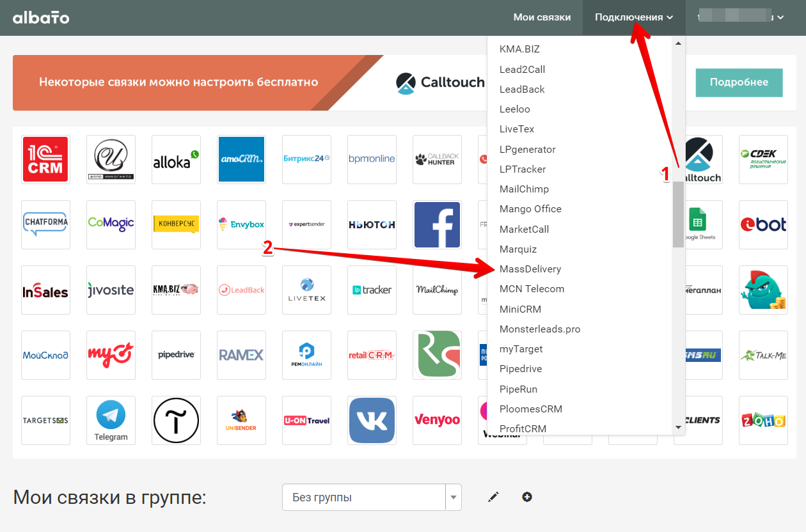This screenshot has height=532, width=806.
Task: Select the Tilda logo icon
Action: (176, 420)
